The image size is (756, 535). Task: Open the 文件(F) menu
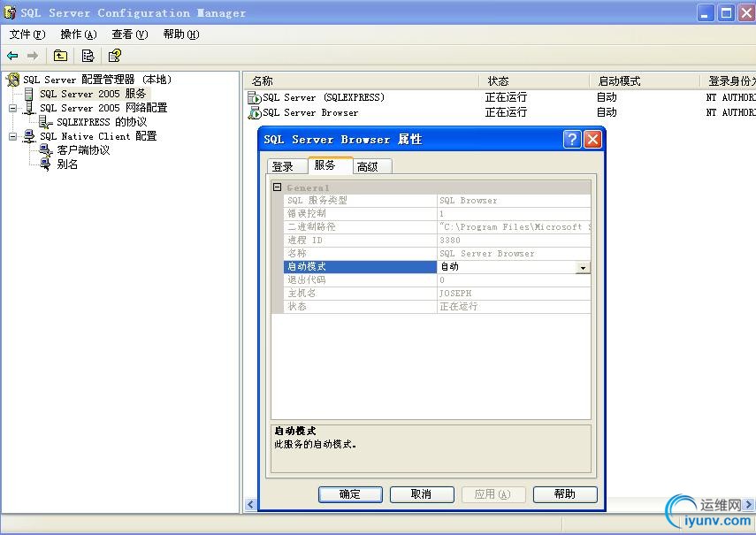27,34
